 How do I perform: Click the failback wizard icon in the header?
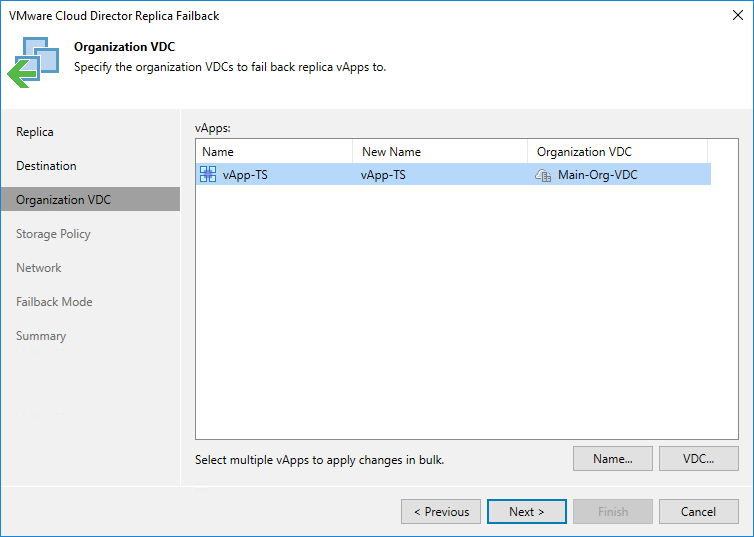coord(33,62)
